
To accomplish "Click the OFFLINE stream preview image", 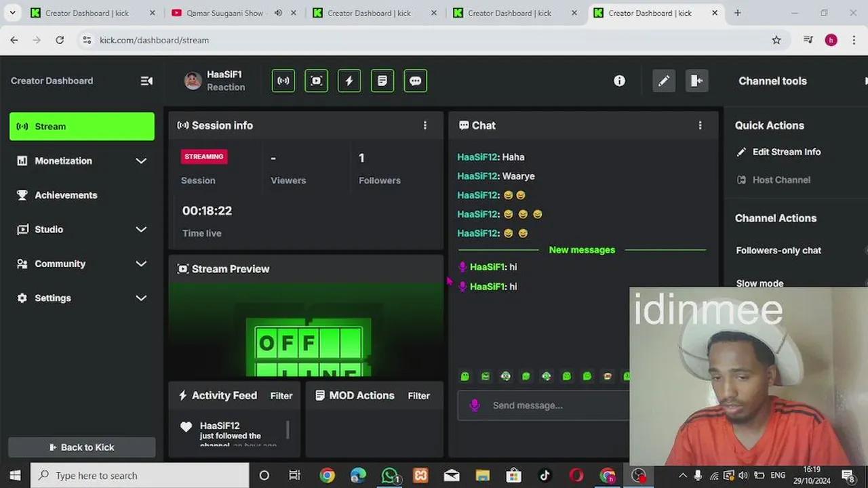I will click(x=307, y=329).
